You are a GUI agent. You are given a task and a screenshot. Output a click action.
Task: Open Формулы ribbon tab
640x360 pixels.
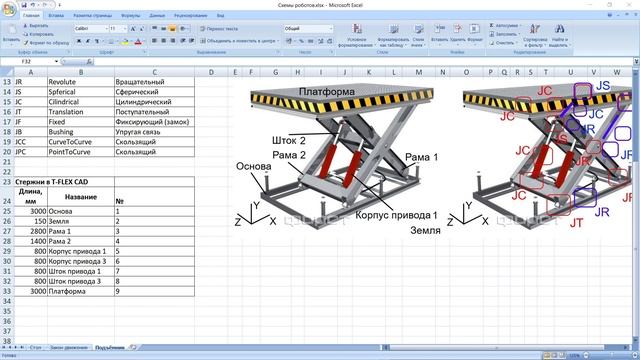point(131,16)
